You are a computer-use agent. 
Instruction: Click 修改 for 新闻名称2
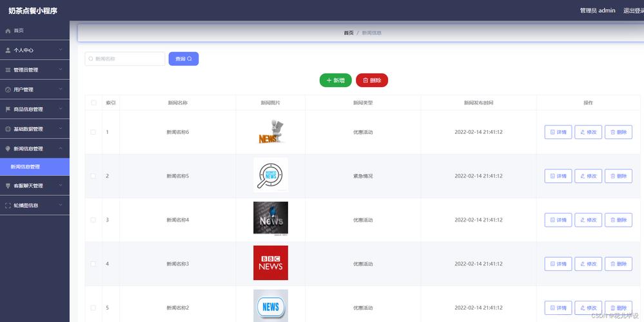tap(588, 308)
